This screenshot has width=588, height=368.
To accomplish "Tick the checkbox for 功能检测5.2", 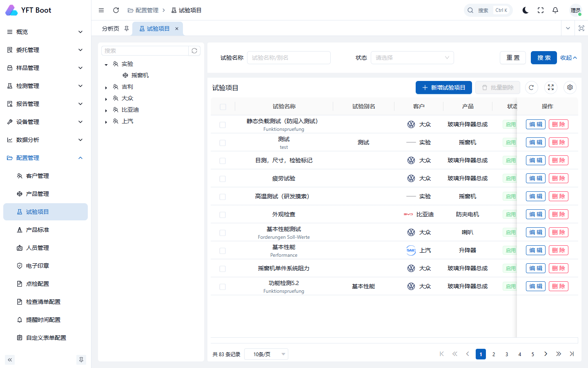I will (x=223, y=287).
